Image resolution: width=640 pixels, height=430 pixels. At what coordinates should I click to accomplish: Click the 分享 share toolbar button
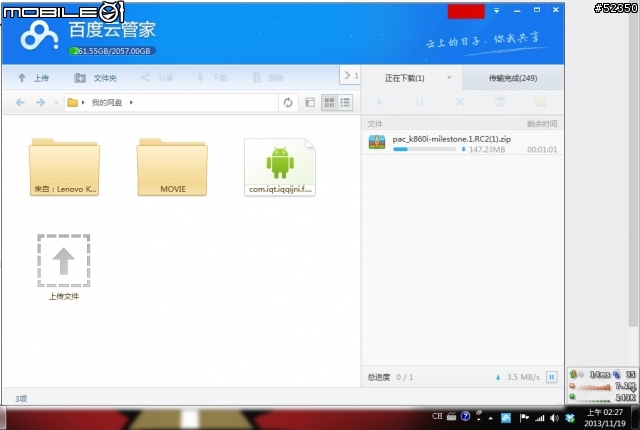[157, 78]
